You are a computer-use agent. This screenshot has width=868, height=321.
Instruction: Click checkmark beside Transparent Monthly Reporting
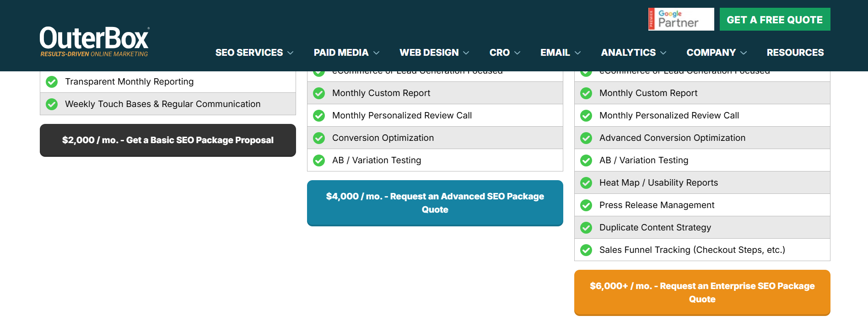(52, 82)
